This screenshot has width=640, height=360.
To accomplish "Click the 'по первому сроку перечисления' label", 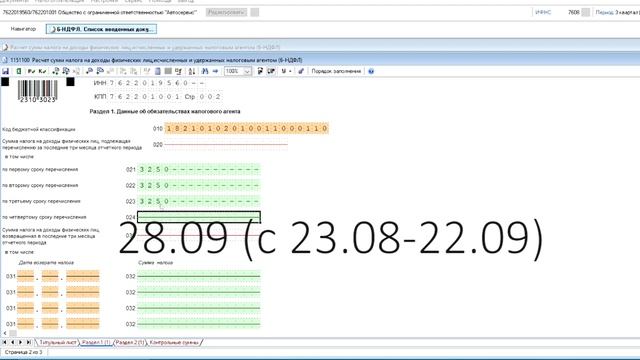I will coord(40,169).
